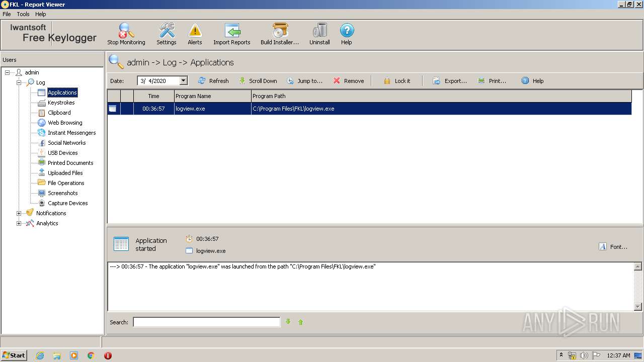Find previous search result up arrow
The image size is (644, 362).
coord(301,322)
